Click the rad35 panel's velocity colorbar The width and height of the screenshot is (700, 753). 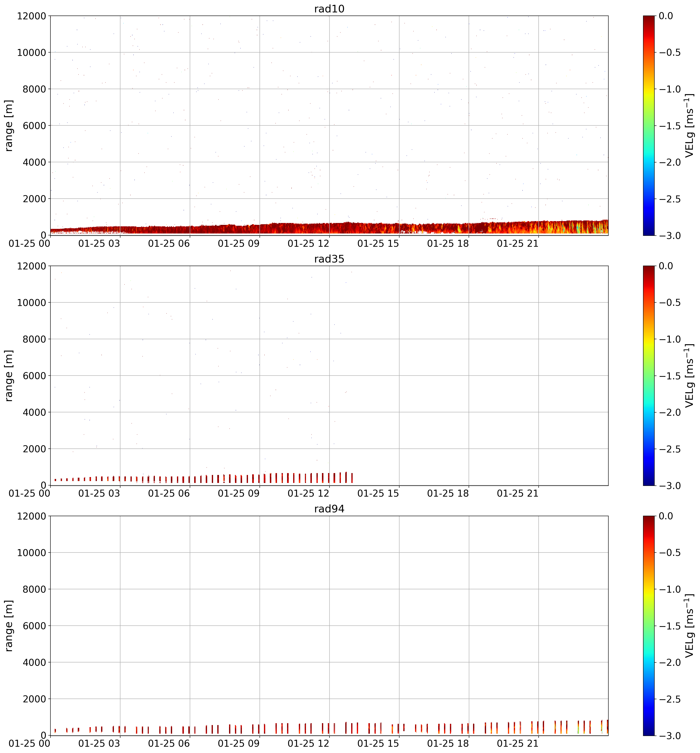649,375
